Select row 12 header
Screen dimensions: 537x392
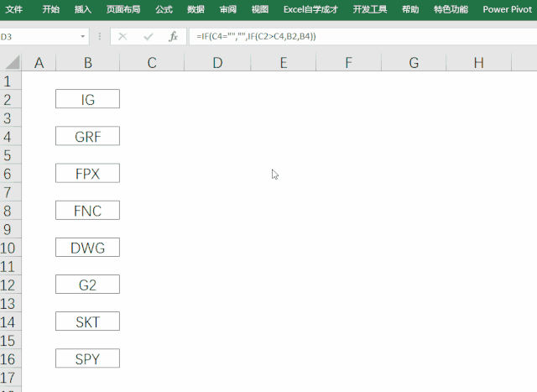10,285
